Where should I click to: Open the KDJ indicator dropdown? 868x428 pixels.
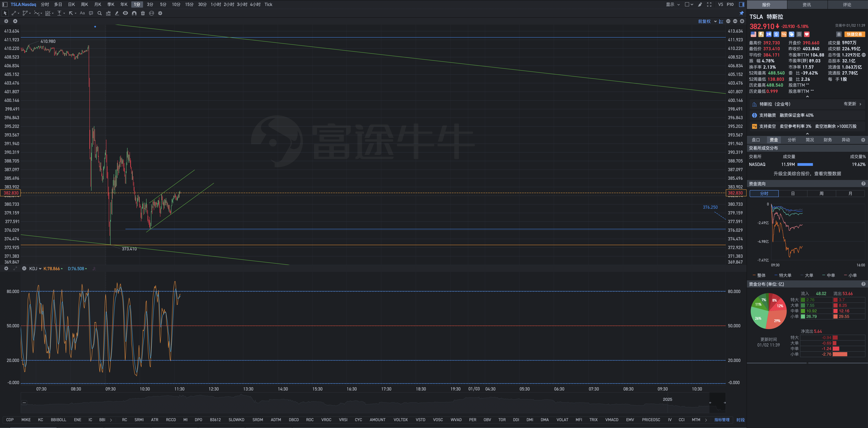(35, 269)
